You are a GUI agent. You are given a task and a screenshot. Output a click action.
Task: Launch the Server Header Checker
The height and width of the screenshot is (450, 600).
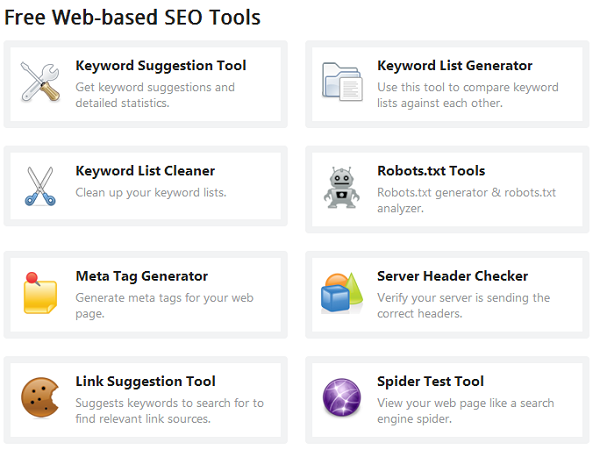[452, 276]
